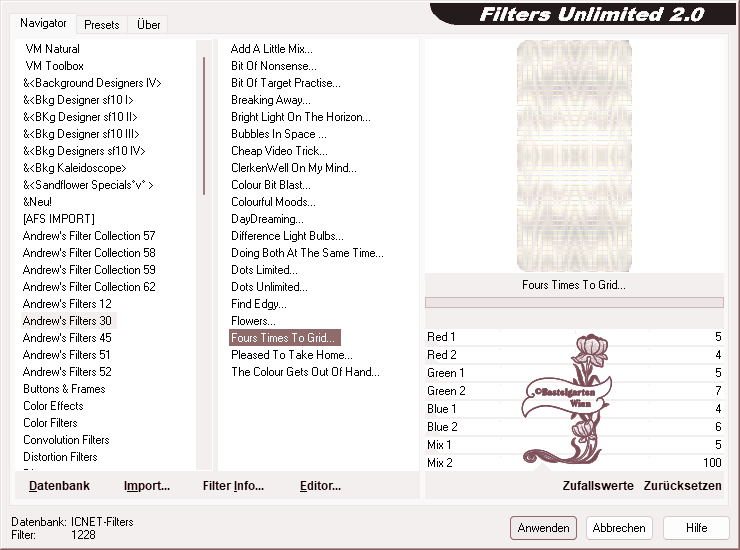This screenshot has height=550, width=740.
Task: Select Andrew's Filter Collection 59
Action: [89, 270]
